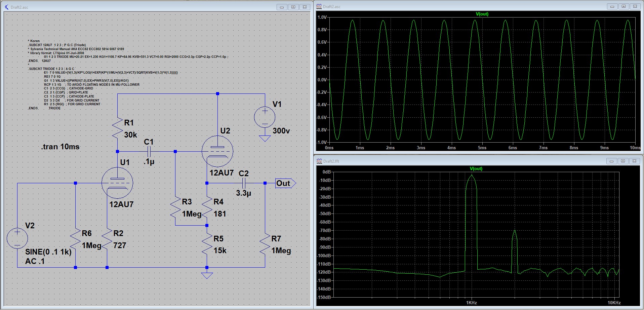Select capacitor C2 symbol
Viewport: 644px width, 310px height.
(x=244, y=183)
